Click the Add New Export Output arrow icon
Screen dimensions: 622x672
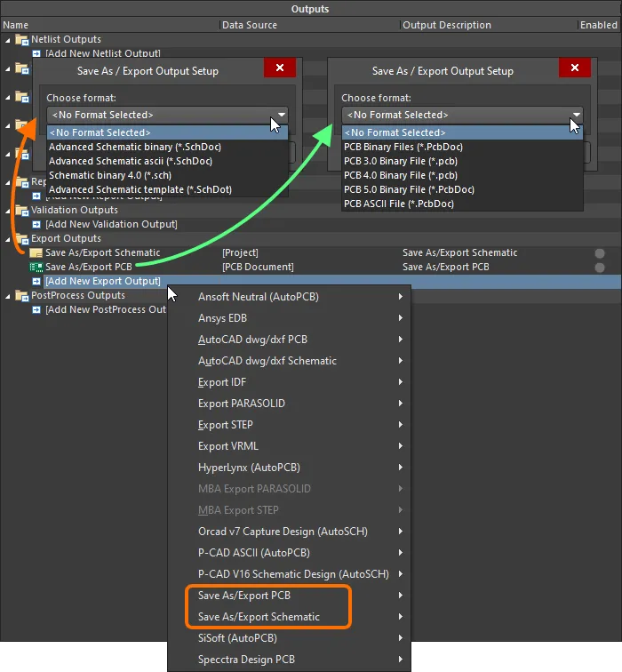[x=36, y=282]
